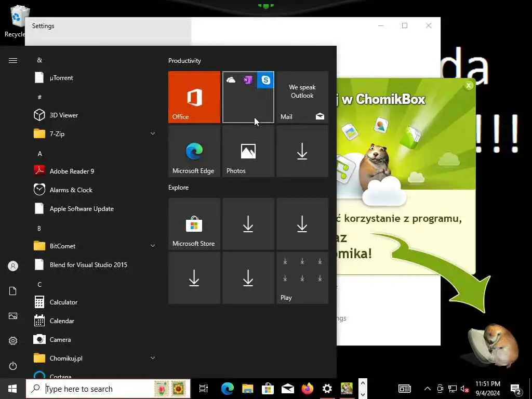Open Firefox from the taskbar

308,389
